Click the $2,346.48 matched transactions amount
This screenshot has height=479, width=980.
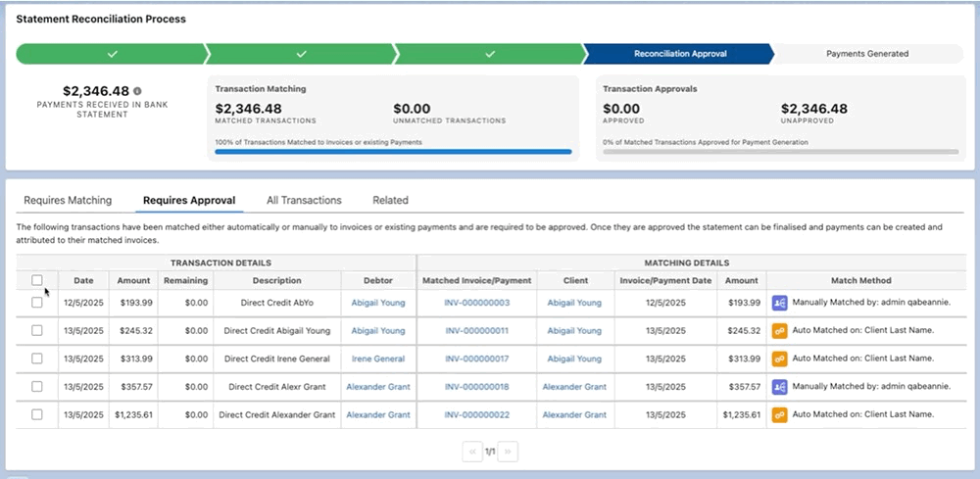(x=248, y=109)
